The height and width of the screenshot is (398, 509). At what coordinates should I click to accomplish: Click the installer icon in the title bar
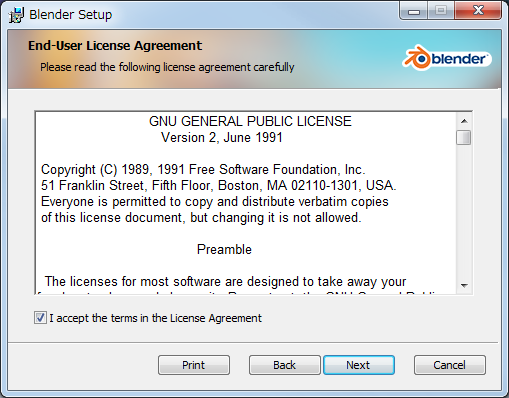[16, 15]
